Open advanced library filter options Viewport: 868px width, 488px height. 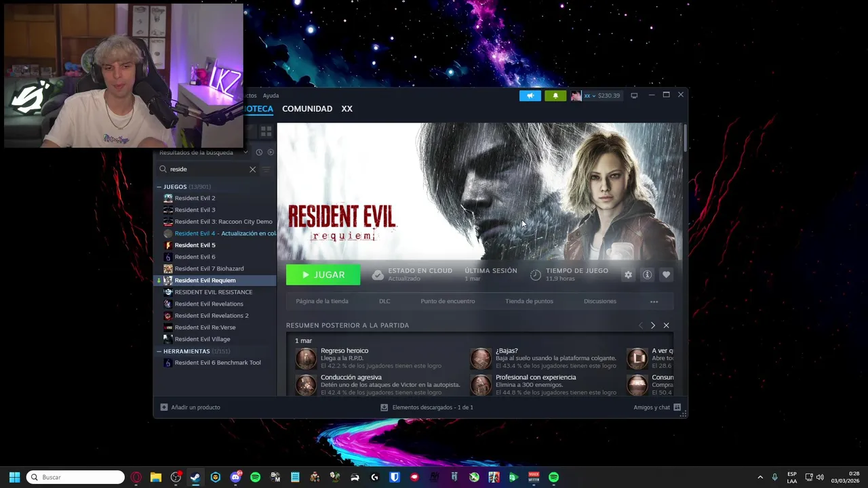[x=266, y=169]
